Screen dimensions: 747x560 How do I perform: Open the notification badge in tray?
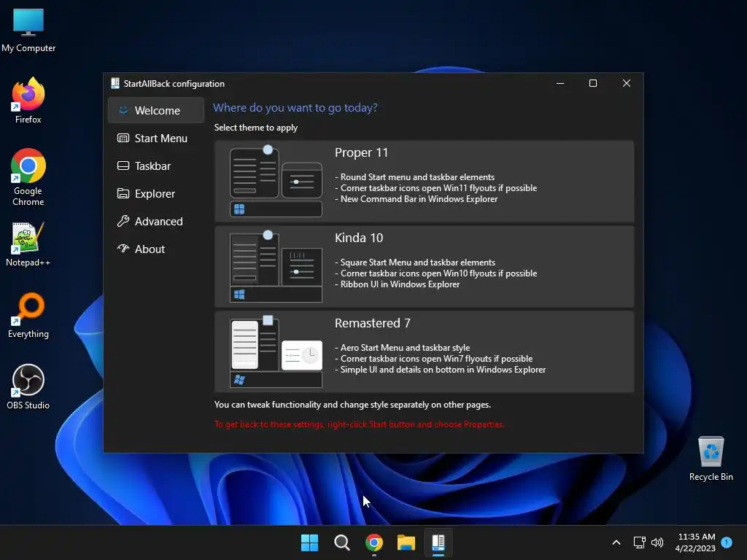pyautogui.click(x=727, y=542)
